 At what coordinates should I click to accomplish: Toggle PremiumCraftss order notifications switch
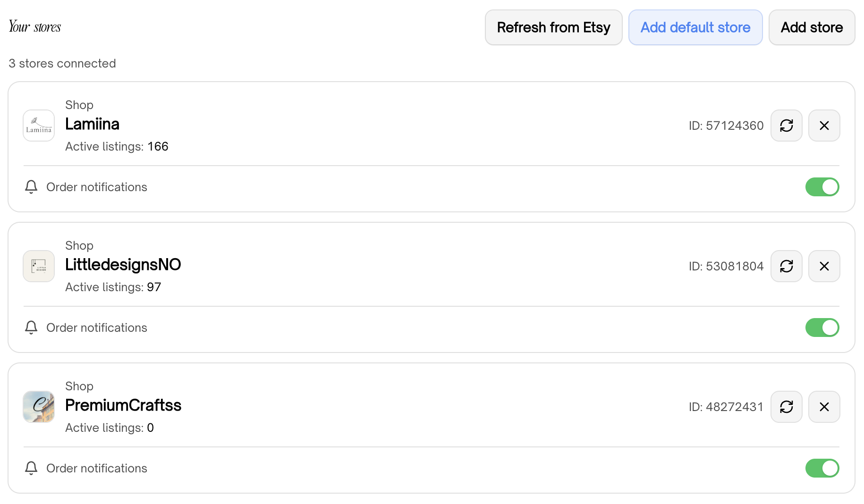pyautogui.click(x=822, y=468)
